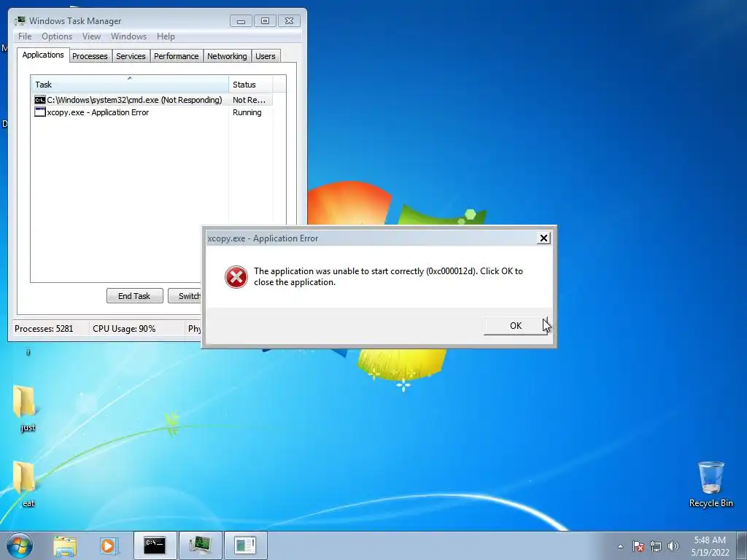This screenshot has height=560, width=747.
Task: Show hidden icons in the system tray
Action: [620, 546]
